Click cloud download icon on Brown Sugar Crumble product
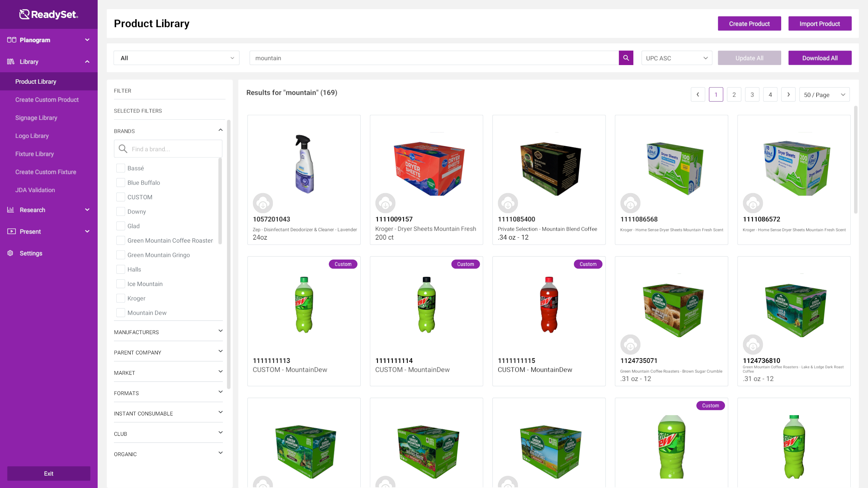This screenshot has height=488, width=868. coord(630,345)
